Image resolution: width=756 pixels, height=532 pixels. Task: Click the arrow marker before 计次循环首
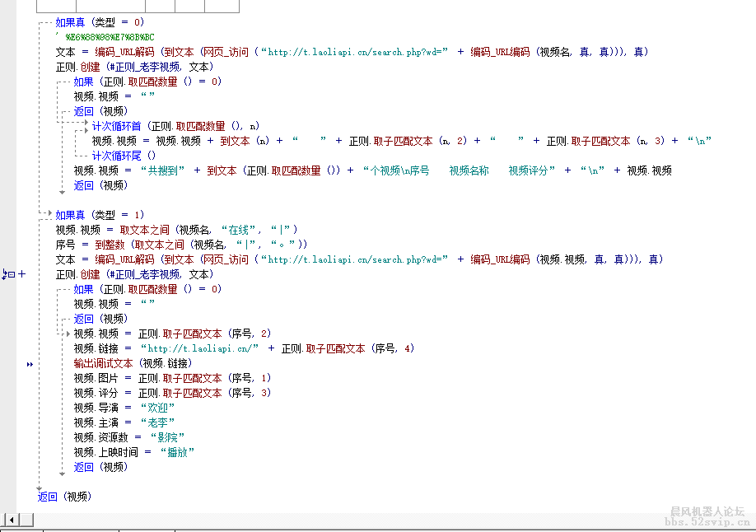click(x=86, y=124)
